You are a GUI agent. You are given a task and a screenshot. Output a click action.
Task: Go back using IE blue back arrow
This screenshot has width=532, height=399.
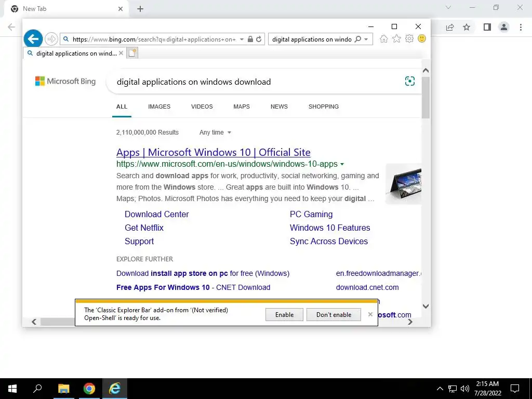click(x=33, y=39)
